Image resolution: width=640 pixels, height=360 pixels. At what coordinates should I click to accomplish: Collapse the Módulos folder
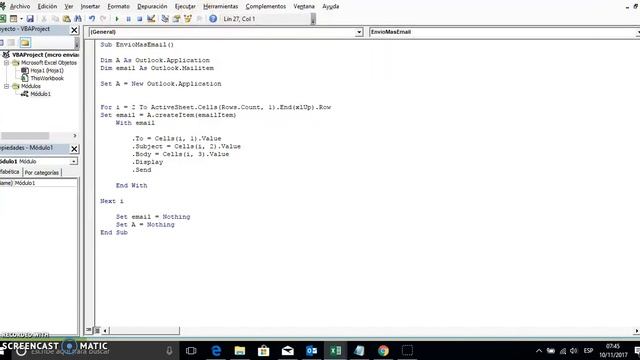(7, 86)
